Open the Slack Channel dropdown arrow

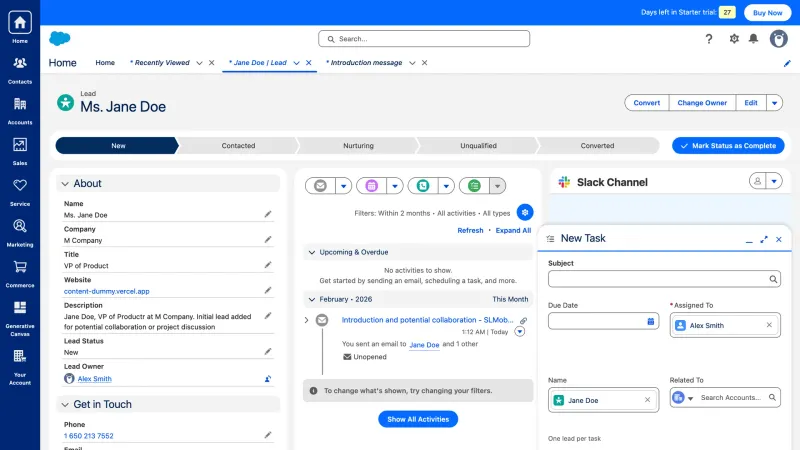(774, 181)
